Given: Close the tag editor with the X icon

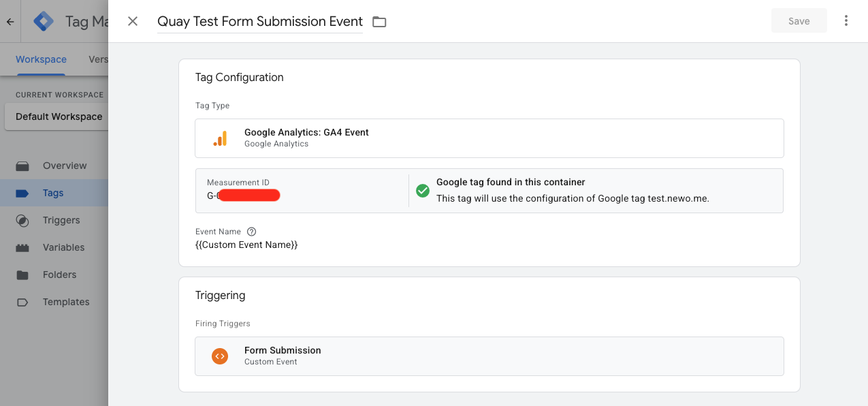Looking at the screenshot, I should pyautogui.click(x=133, y=21).
